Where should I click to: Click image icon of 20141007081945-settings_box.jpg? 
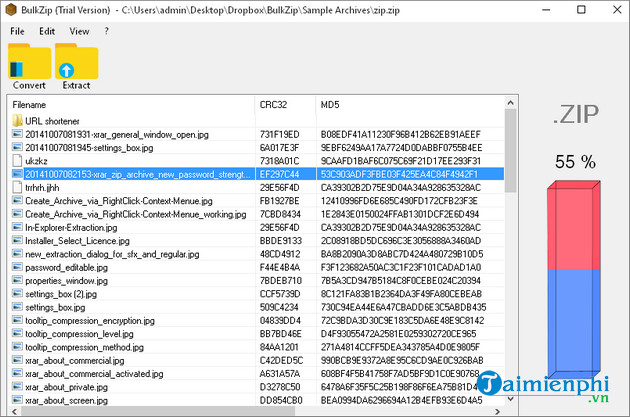[x=17, y=147]
